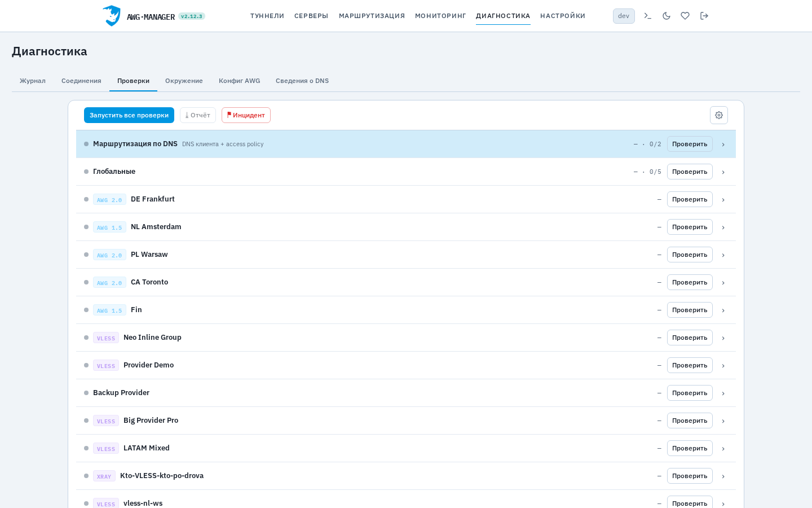
Task: Click the Backup Provider name
Action: point(121,393)
